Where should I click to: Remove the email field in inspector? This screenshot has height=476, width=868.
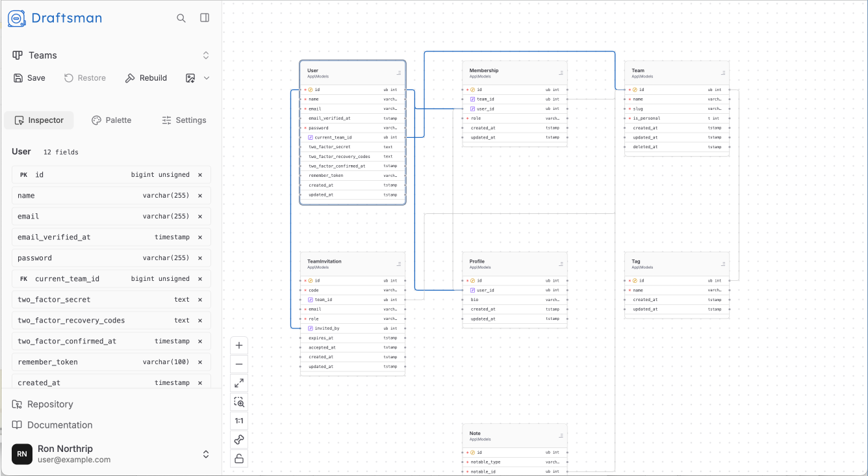tap(200, 217)
